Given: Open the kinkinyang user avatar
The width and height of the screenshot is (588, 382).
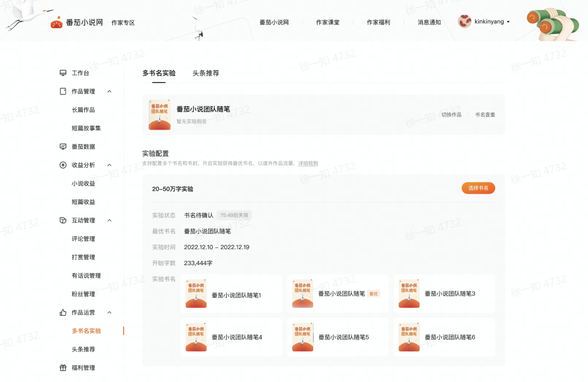Looking at the screenshot, I should click(465, 22).
